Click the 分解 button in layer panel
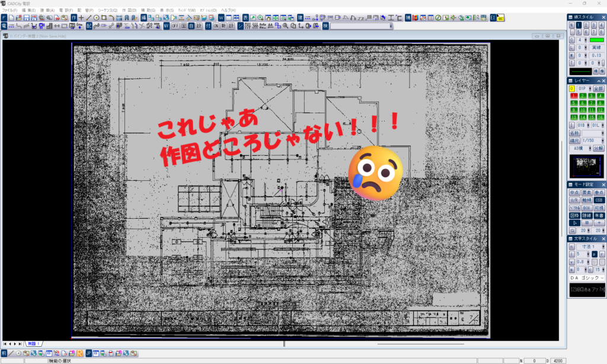 (x=599, y=148)
